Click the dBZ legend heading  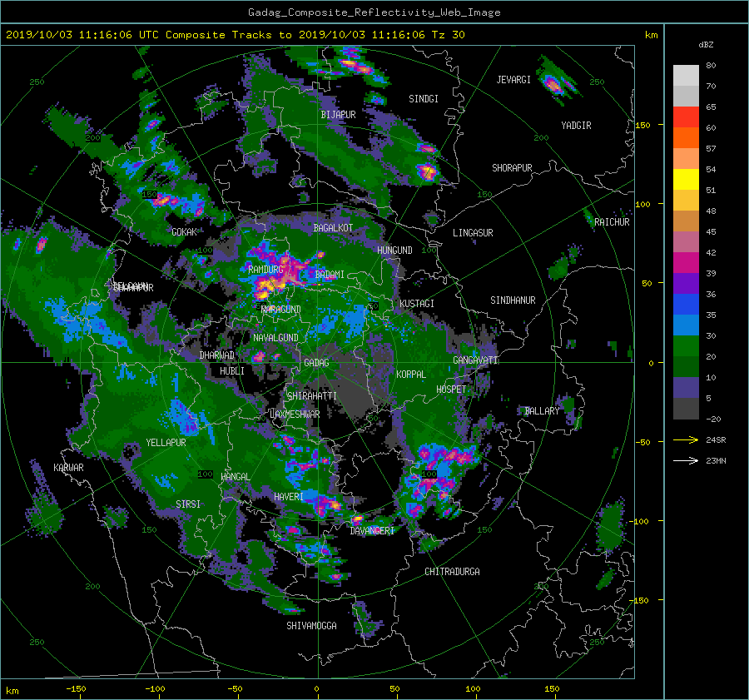706,45
